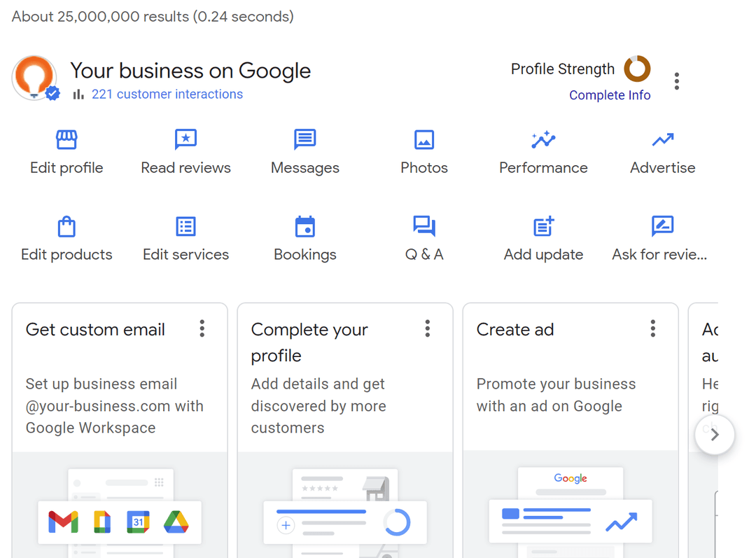Open business profile three-dot menu
The height and width of the screenshot is (558, 756).
click(677, 81)
